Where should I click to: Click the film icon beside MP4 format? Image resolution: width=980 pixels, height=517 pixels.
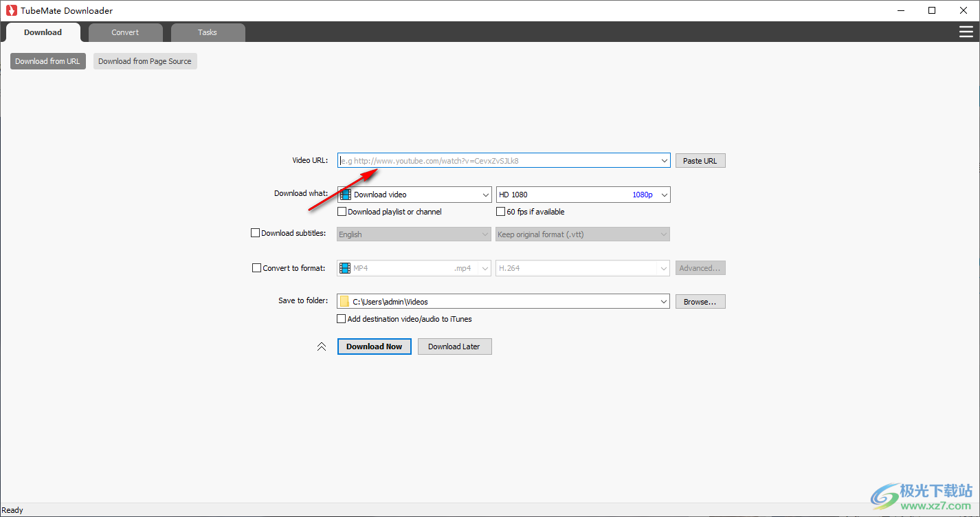pos(345,268)
